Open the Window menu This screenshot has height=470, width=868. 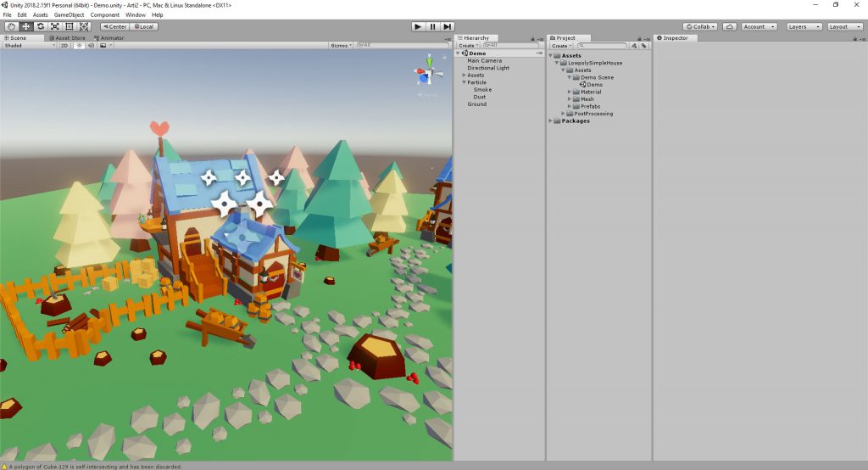pos(136,15)
